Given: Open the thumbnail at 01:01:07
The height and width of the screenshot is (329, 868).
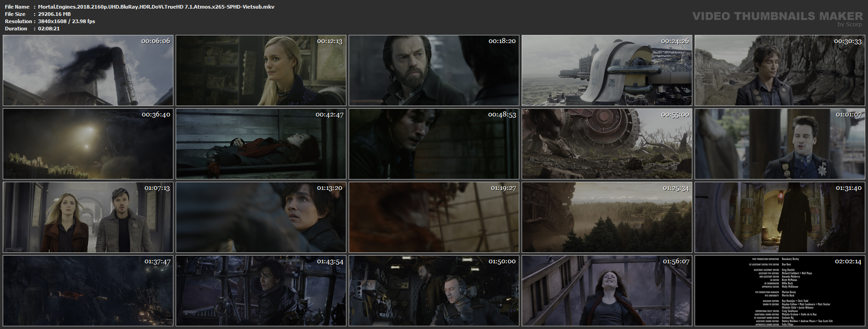Looking at the screenshot, I should coord(780,144).
